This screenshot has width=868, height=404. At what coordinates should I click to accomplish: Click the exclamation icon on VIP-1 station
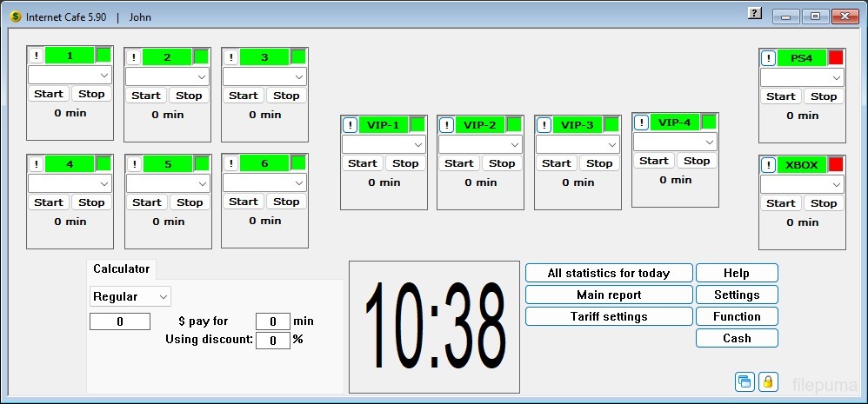coord(350,125)
